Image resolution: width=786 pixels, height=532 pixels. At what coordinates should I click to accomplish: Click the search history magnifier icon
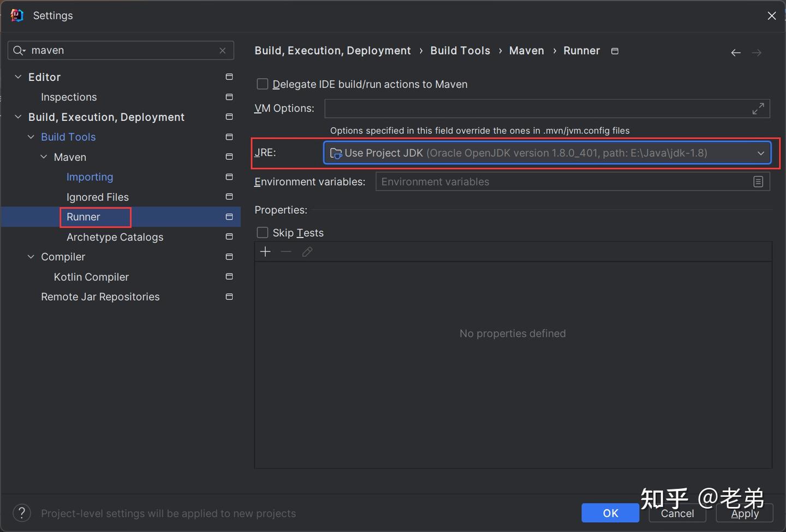pyautogui.click(x=19, y=51)
